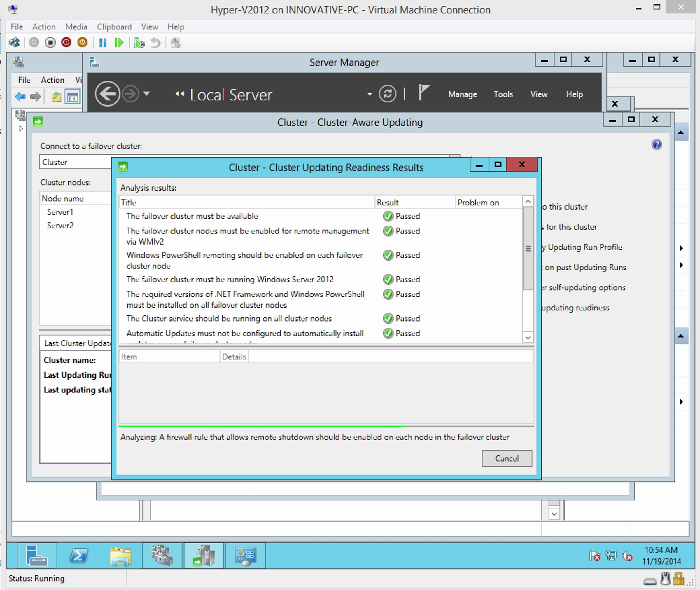Click Server Manager back arrow button
Viewport: 700px width, 590px height.
coord(107,94)
